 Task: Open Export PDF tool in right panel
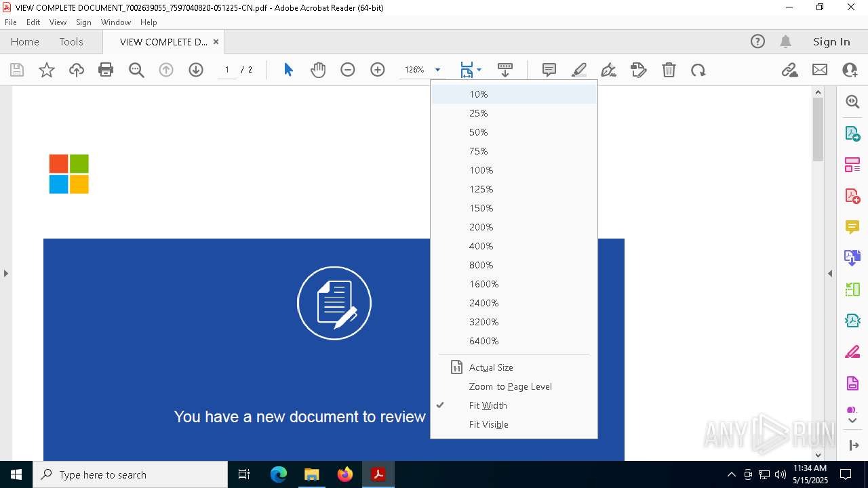(852, 134)
